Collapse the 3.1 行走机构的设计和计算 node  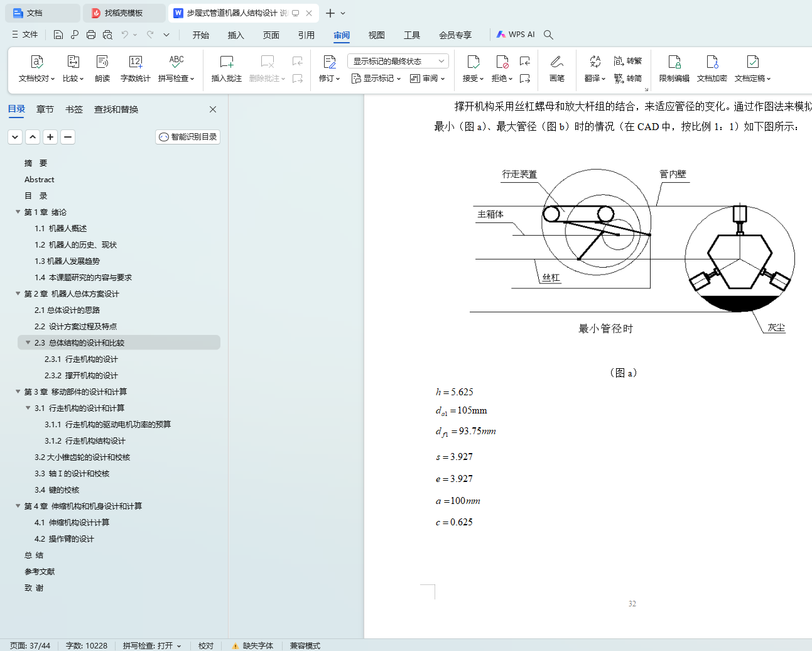pyautogui.click(x=28, y=408)
